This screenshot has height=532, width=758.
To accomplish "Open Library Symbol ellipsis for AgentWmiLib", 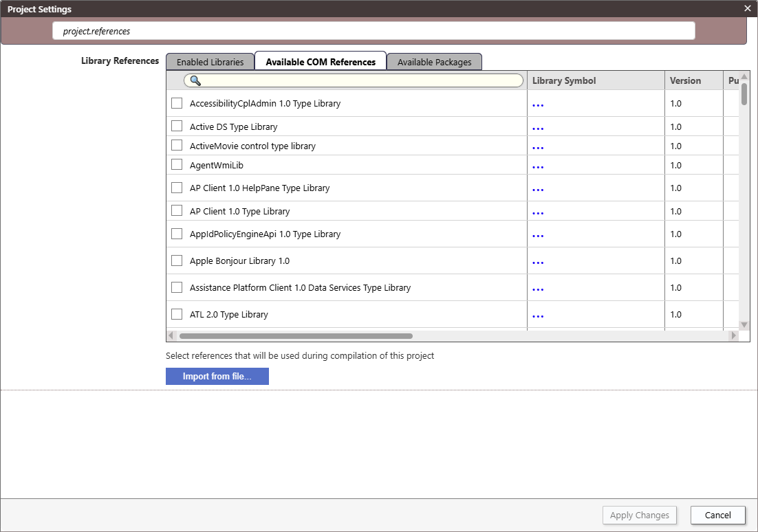I will pyautogui.click(x=538, y=165).
